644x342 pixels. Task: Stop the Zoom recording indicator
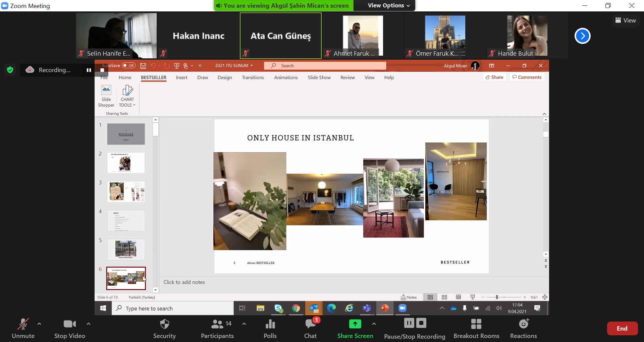102,70
